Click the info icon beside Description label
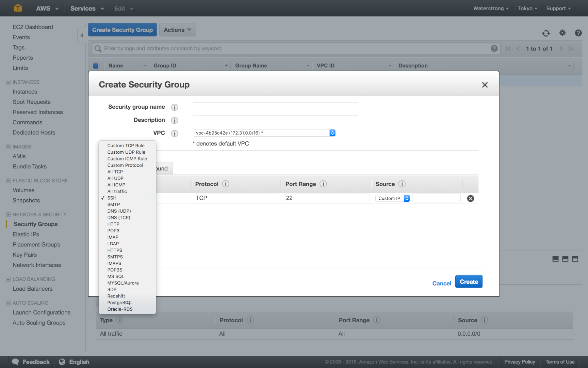The width and height of the screenshot is (588, 368). click(175, 120)
